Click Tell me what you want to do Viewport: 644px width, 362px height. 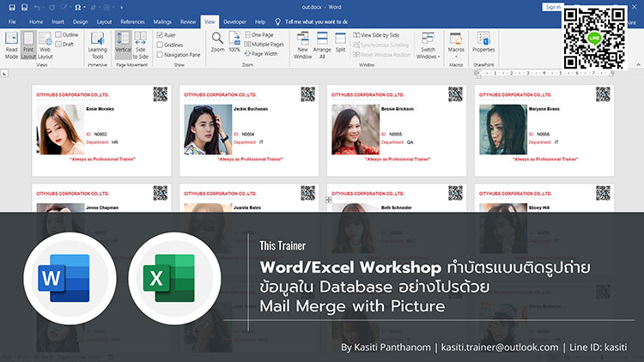click(316, 21)
